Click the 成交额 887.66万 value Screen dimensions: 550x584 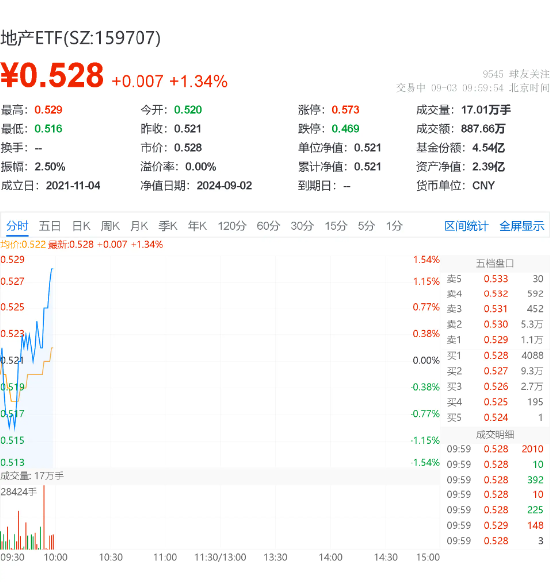483,129
